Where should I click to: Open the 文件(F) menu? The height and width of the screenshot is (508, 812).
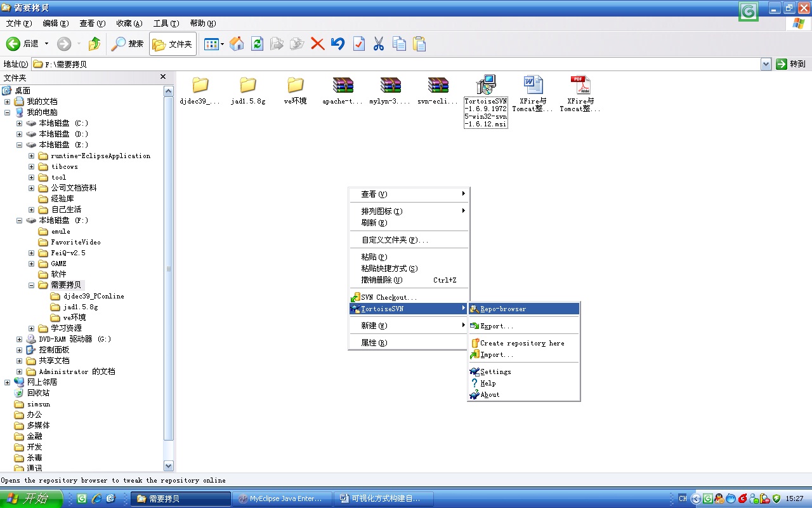tap(19, 23)
